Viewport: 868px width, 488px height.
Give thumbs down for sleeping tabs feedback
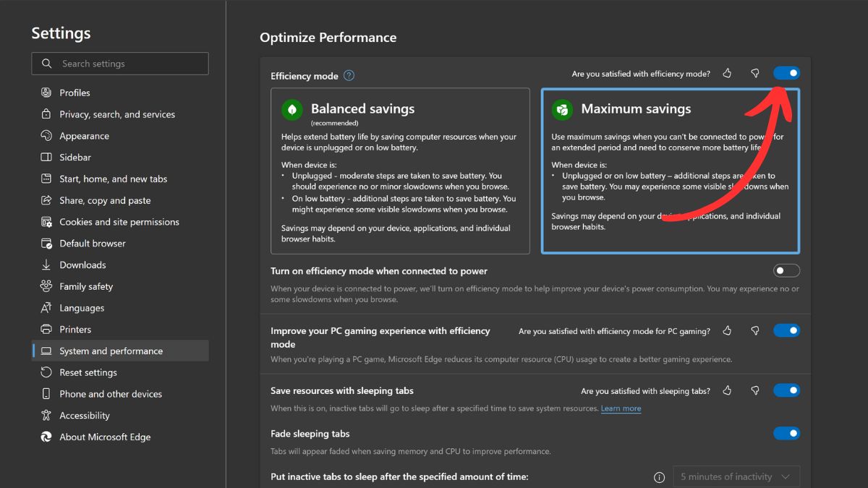[x=754, y=390]
